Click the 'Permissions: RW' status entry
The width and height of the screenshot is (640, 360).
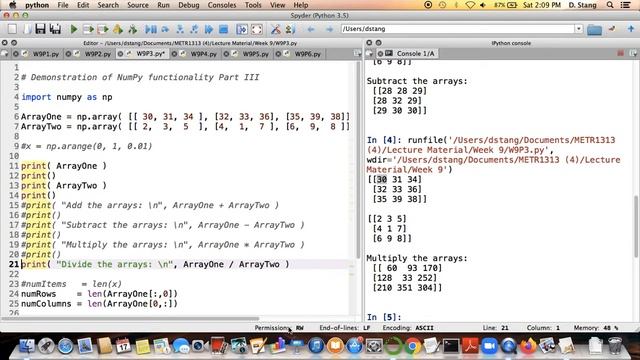coord(279,327)
